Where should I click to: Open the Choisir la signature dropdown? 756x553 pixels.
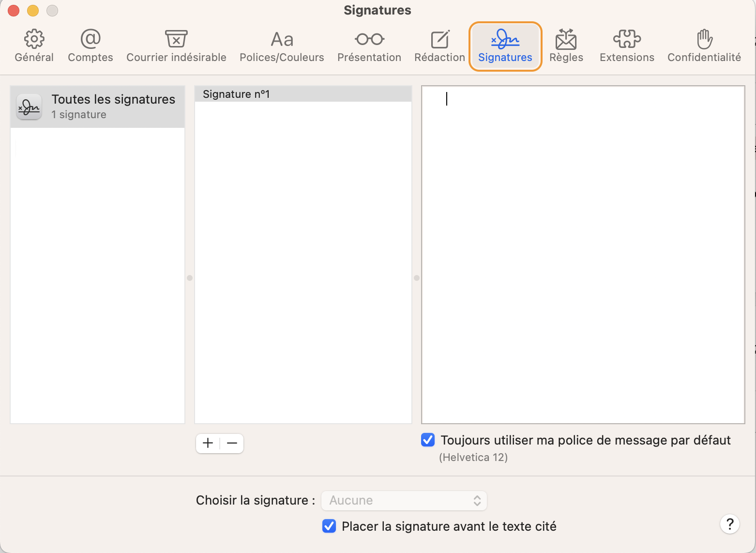(404, 500)
